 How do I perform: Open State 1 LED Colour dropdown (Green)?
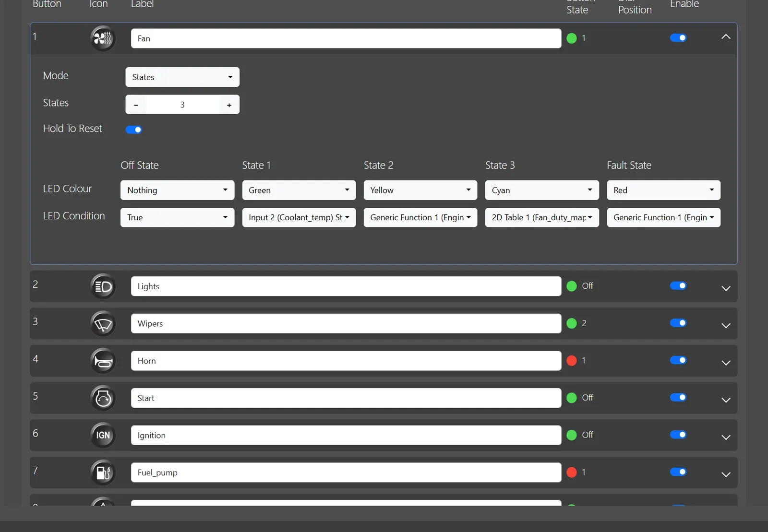[299, 190]
